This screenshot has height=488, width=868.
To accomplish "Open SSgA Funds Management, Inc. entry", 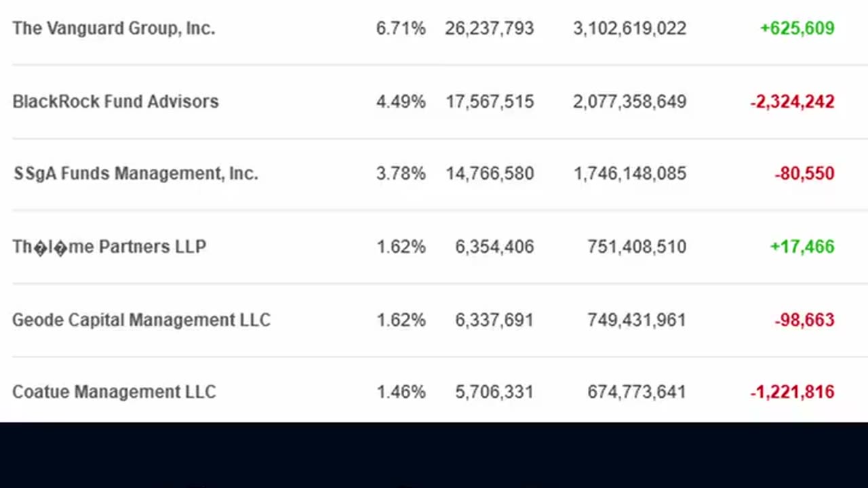I will (x=136, y=174).
